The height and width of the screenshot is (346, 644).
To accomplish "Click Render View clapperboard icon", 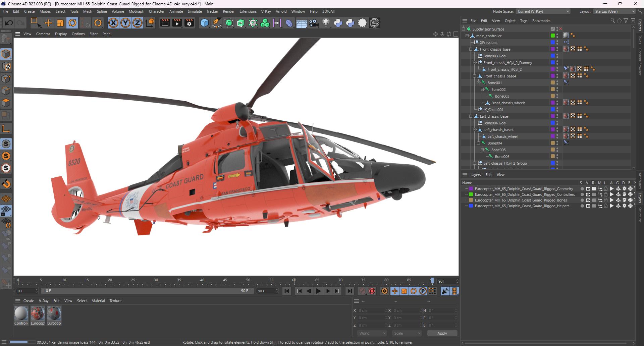I will tap(165, 23).
